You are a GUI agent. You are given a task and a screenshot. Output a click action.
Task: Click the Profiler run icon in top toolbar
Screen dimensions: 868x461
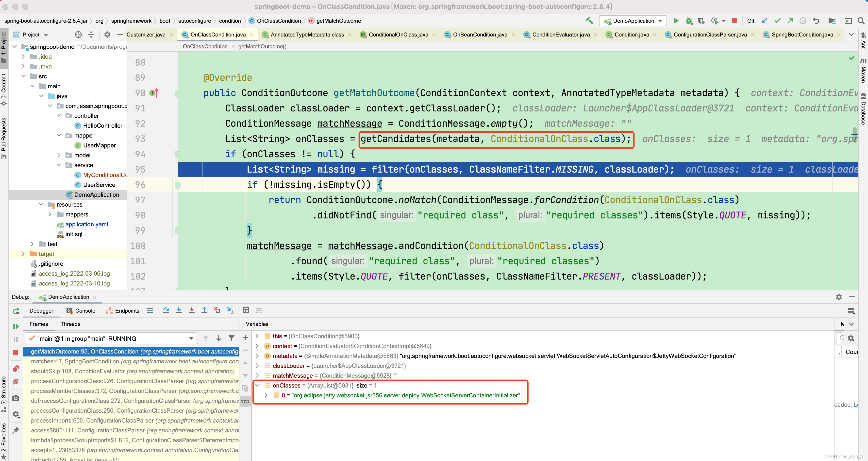715,20
